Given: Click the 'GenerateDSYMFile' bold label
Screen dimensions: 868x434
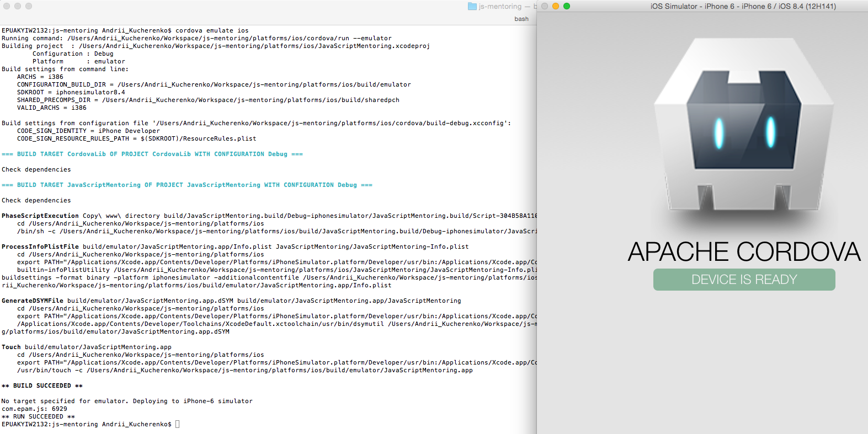Looking at the screenshot, I should 33,301.
